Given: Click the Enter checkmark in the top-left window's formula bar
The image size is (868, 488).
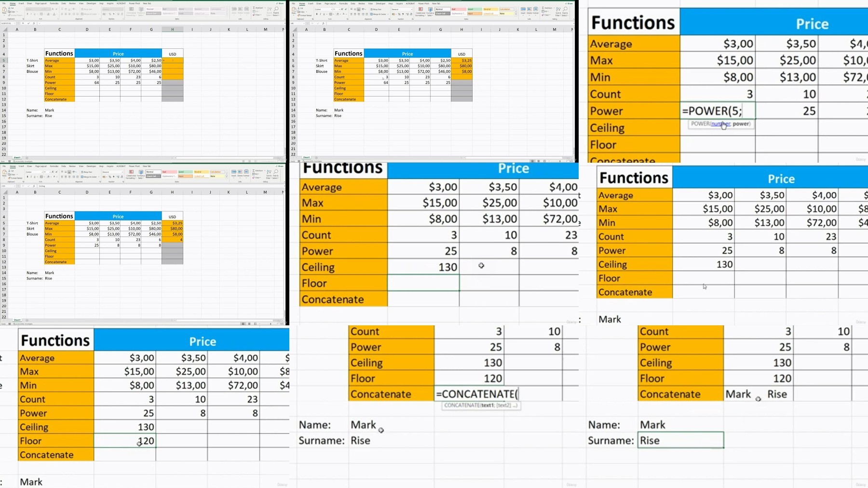Looking at the screenshot, I should tap(28, 23).
